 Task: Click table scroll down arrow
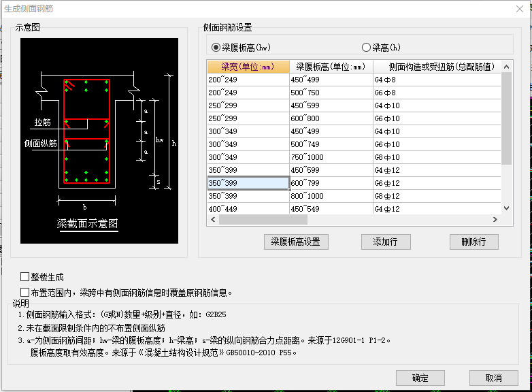click(506, 208)
